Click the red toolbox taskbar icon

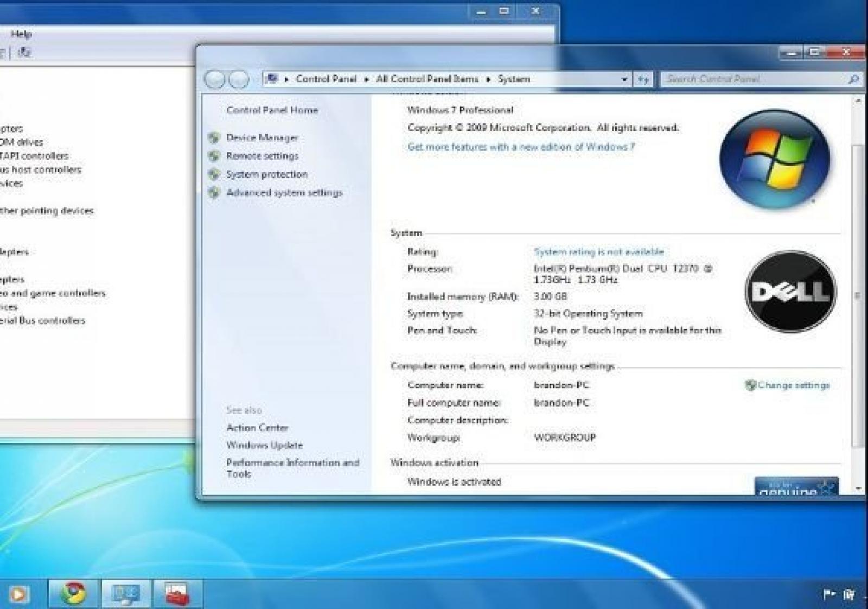(x=177, y=593)
